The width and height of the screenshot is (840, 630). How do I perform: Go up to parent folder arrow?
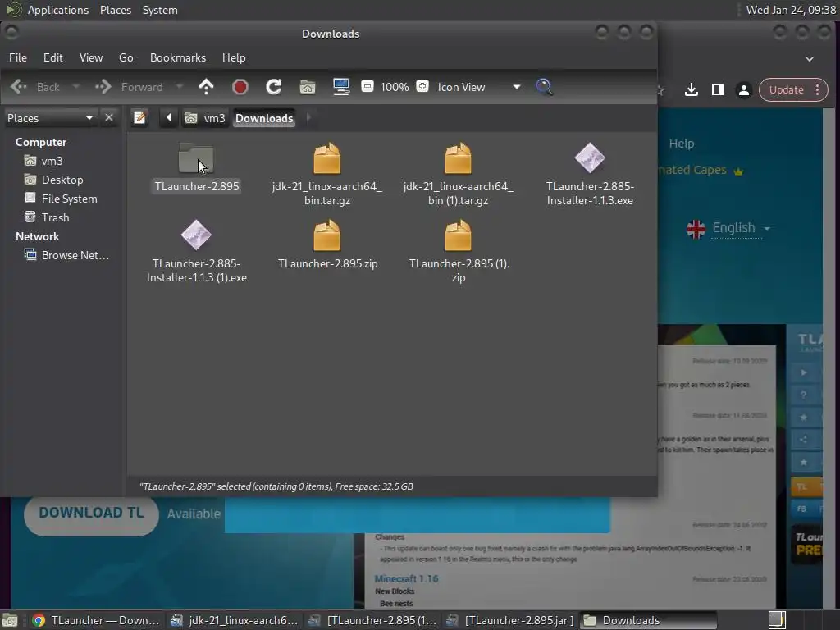(x=206, y=87)
